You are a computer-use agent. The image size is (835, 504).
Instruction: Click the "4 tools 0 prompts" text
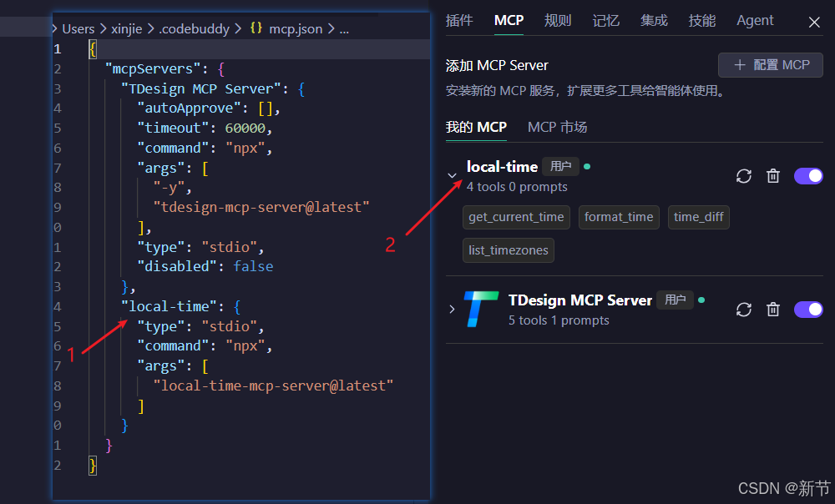[517, 187]
